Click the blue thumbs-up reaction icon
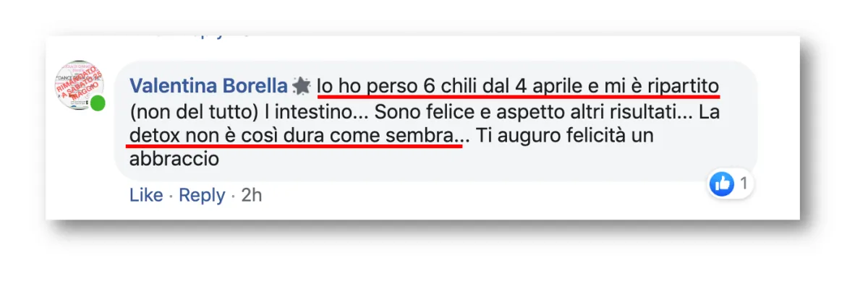This screenshot has width=868, height=289. point(722,184)
